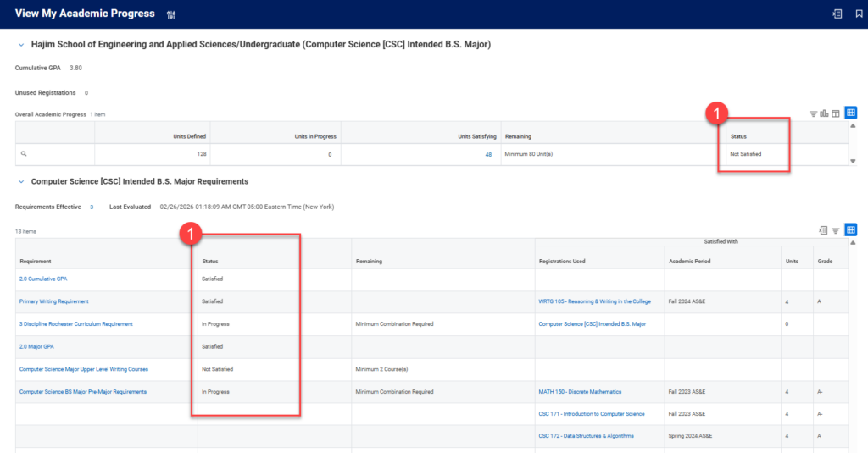Image resolution: width=868 pixels, height=453 pixels.
Task: Open the configure options icon beside the page title
Action: click(171, 15)
